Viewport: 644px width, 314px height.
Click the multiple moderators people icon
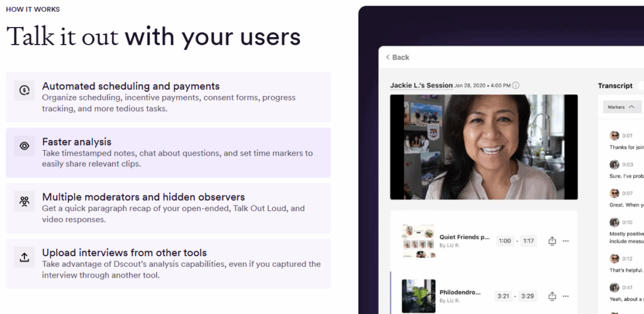click(25, 202)
